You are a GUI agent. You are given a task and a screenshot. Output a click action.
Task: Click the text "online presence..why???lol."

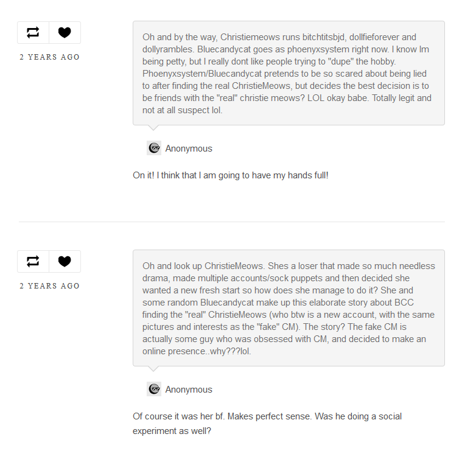tap(197, 351)
